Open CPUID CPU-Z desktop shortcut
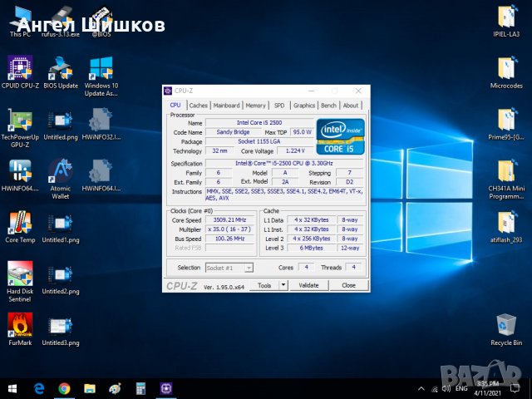 coord(20,72)
